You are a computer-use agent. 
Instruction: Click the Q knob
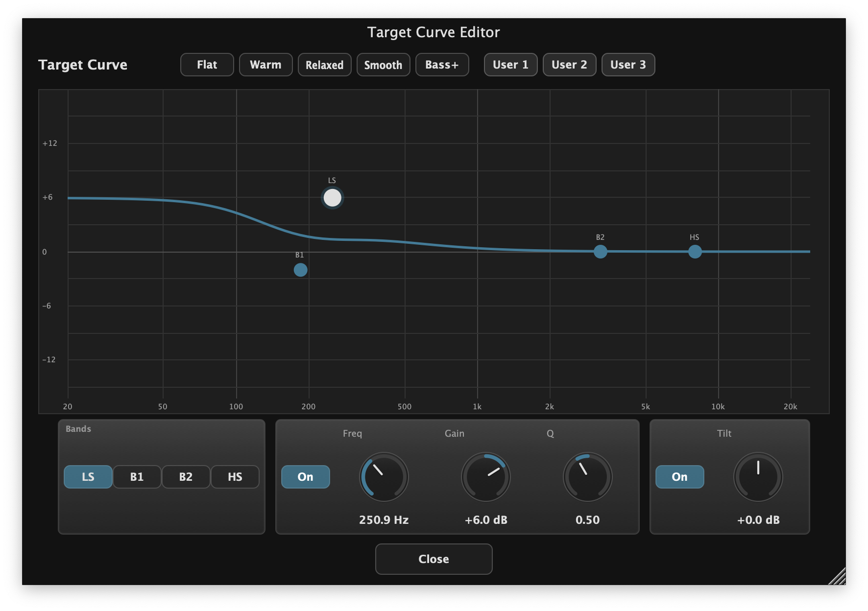588,477
